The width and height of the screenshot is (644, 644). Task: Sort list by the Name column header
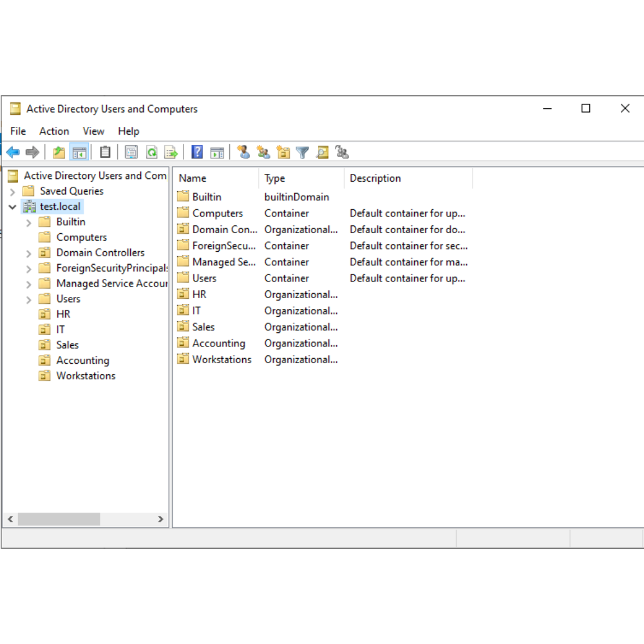[216, 178]
